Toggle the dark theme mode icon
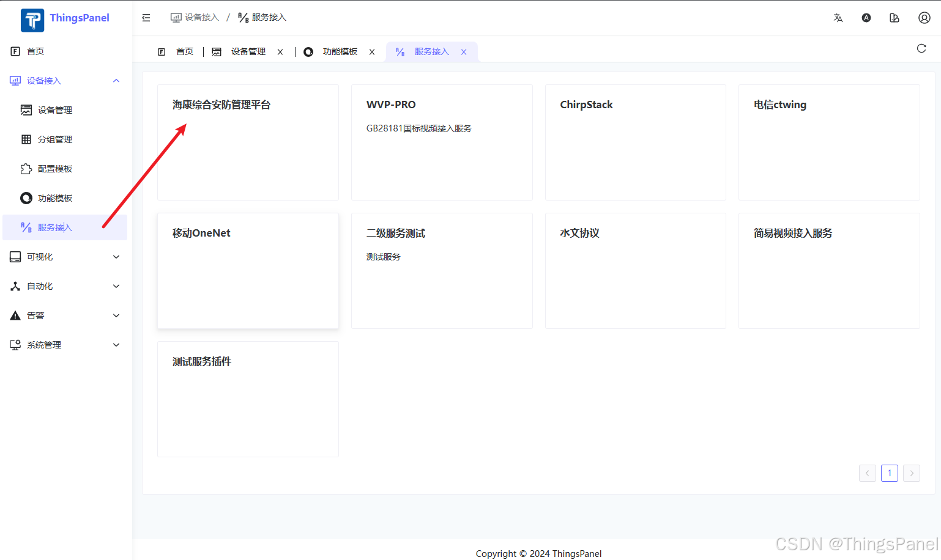 point(866,18)
